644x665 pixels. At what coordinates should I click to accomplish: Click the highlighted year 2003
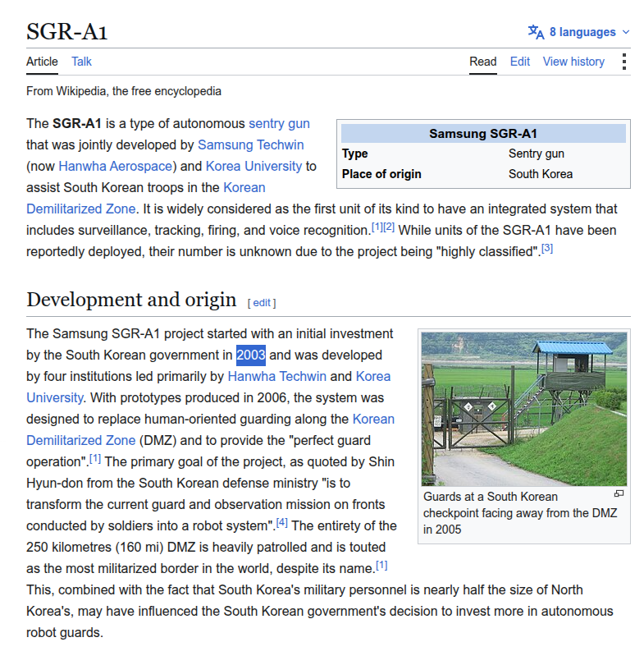coord(251,355)
